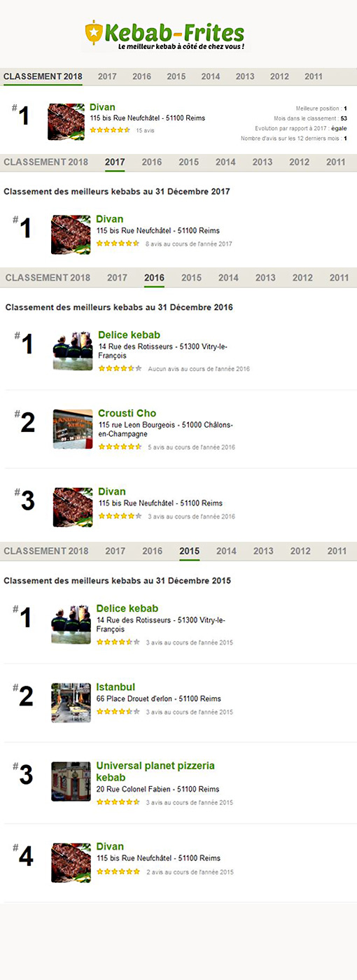Open Crousti Cho storefront thumbnail
The height and width of the screenshot is (980, 357).
[73, 428]
